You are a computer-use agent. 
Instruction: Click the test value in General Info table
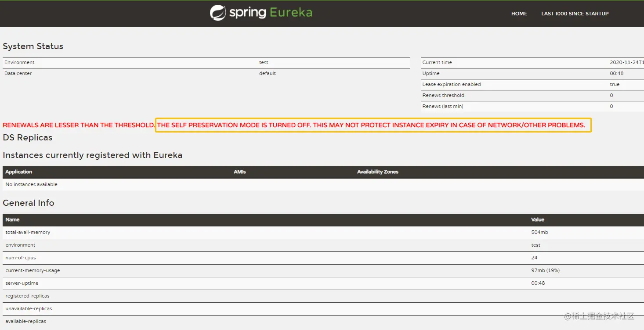pyautogui.click(x=536, y=245)
